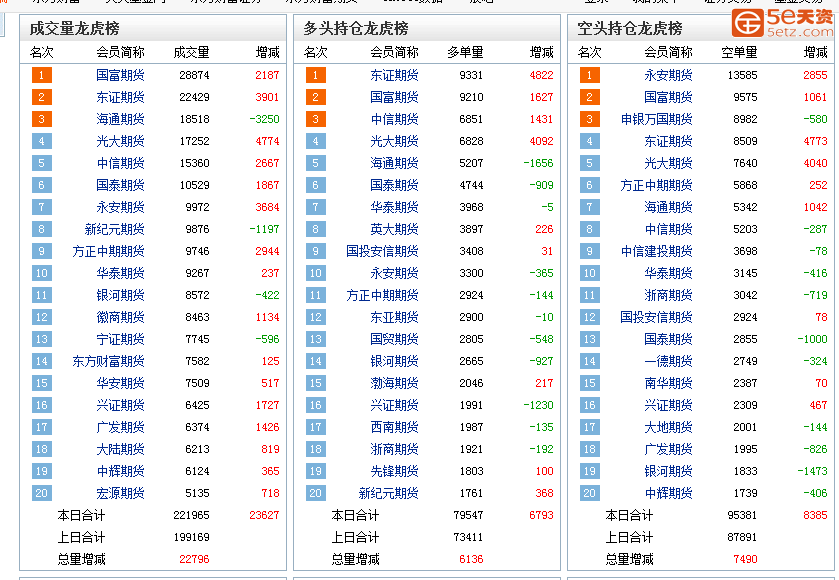Open the 华安期货 member link
Screen dimensions: 839x580
click(120, 383)
